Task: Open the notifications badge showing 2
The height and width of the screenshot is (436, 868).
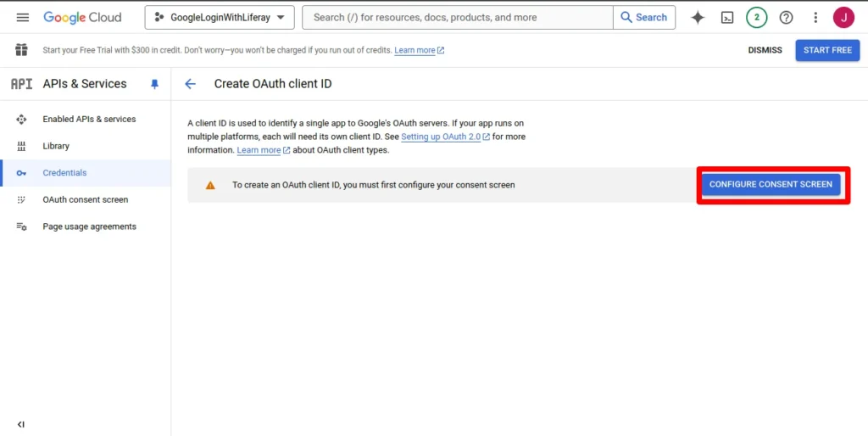Action: pyautogui.click(x=757, y=17)
